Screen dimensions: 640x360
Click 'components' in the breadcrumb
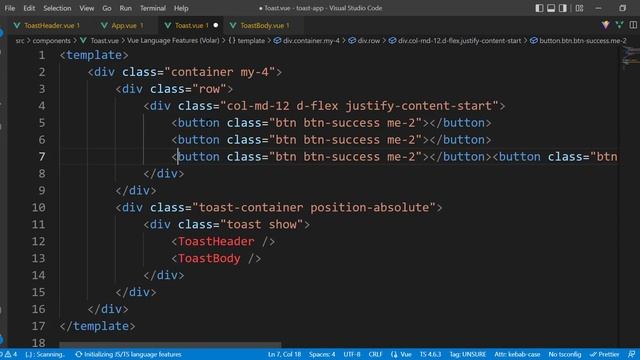(51, 40)
